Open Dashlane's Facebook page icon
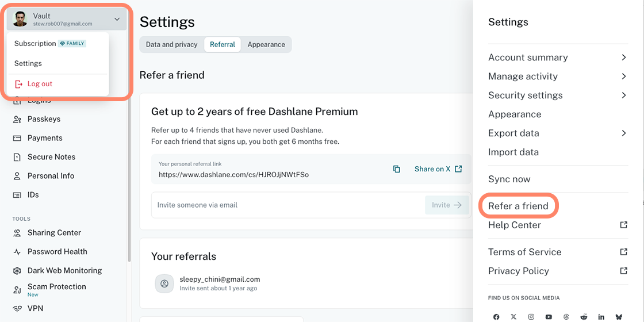The height and width of the screenshot is (322, 644). click(496, 317)
